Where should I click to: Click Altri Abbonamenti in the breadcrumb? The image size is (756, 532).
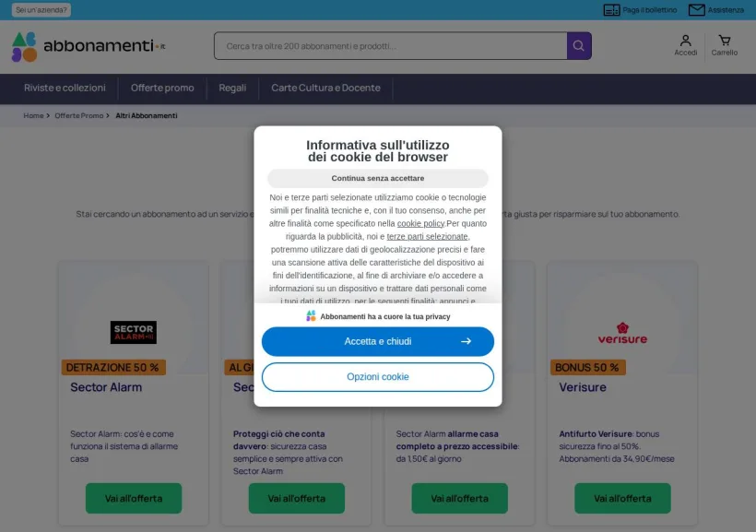click(x=147, y=116)
